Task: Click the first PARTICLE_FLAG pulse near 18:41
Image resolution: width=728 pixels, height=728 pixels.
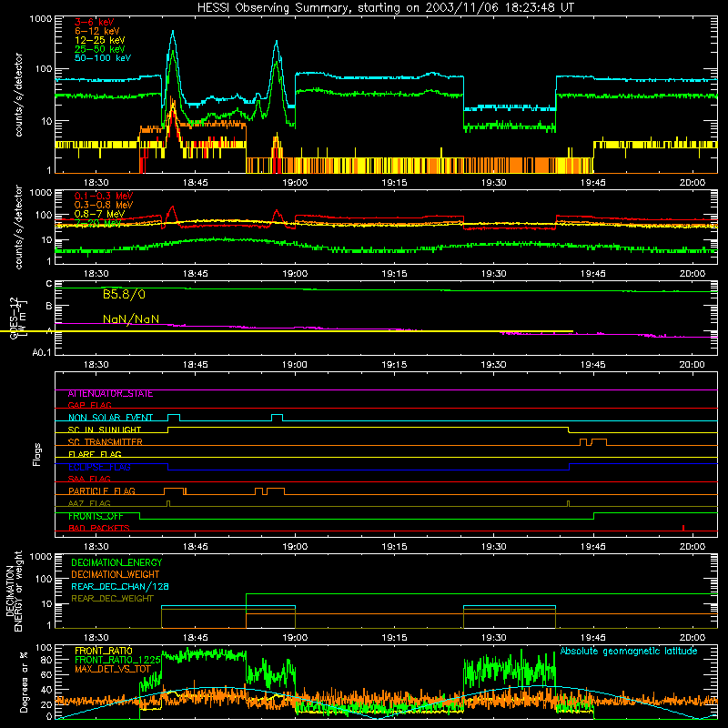Action: click(174, 491)
